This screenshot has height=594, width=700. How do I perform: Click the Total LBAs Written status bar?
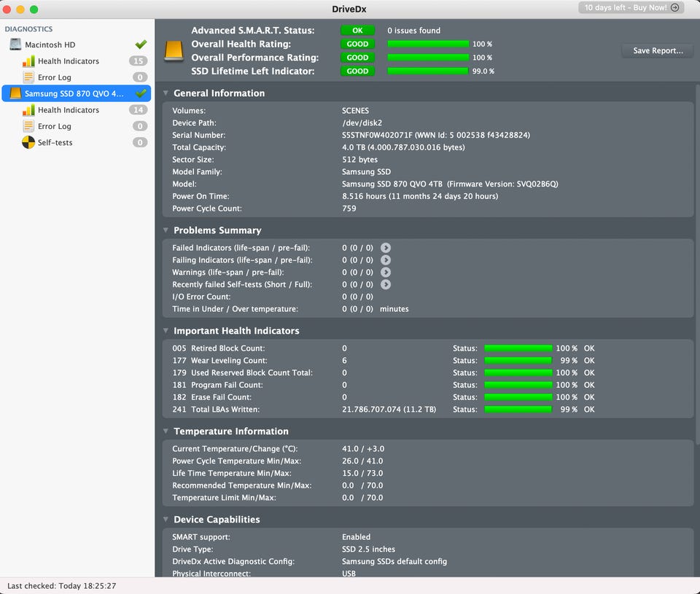point(518,409)
